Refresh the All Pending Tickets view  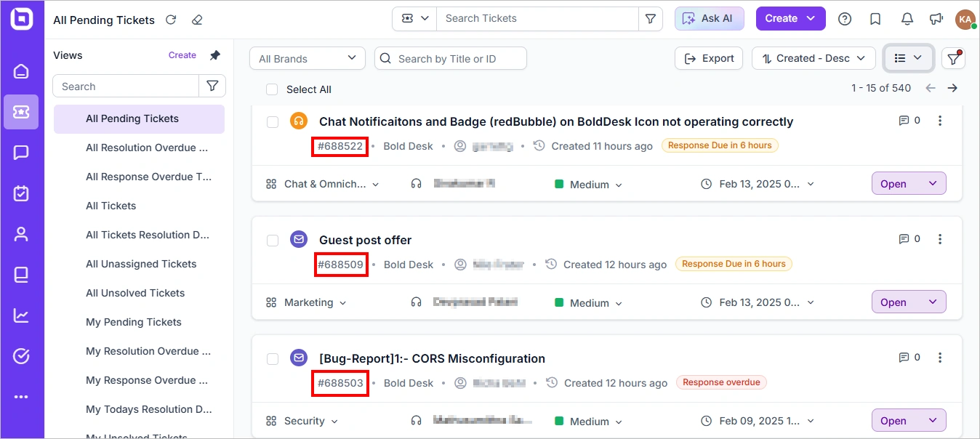click(171, 20)
